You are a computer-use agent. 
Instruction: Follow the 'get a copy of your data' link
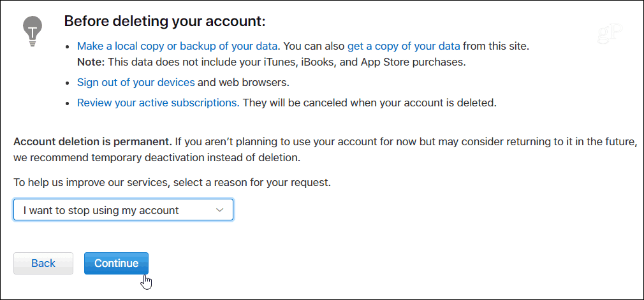[404, 46]
